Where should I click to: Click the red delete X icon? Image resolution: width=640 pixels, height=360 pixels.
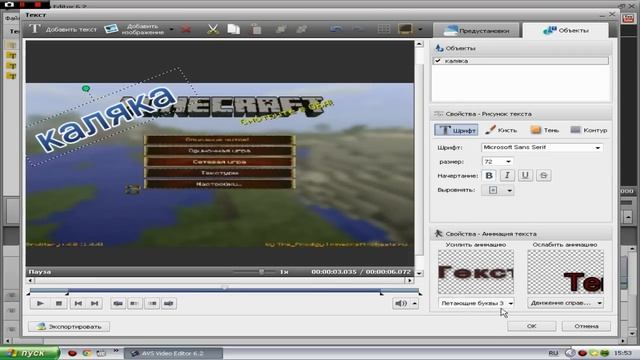pos(186,29)
